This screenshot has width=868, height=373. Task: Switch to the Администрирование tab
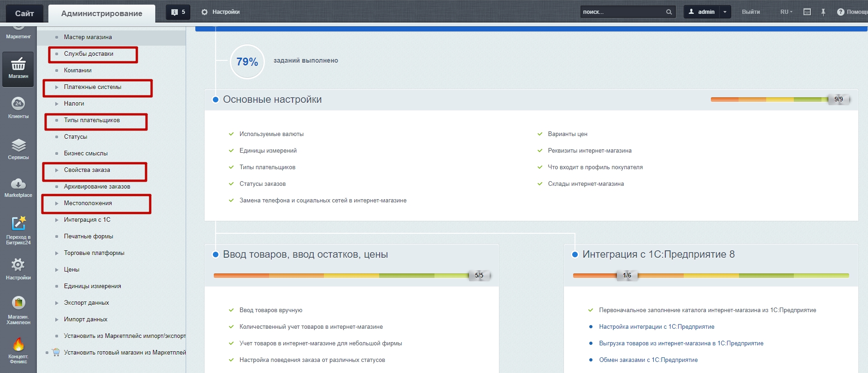click(102, 13)
